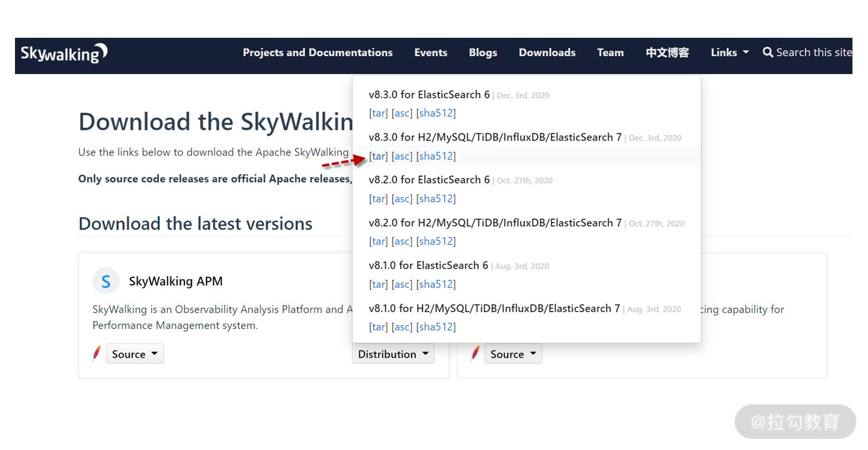The width and height of the screenshot is (868, 450).
Task: Click the 'v8.3.0 for ElasticSearch 6' heading
Action: point(429,94)
